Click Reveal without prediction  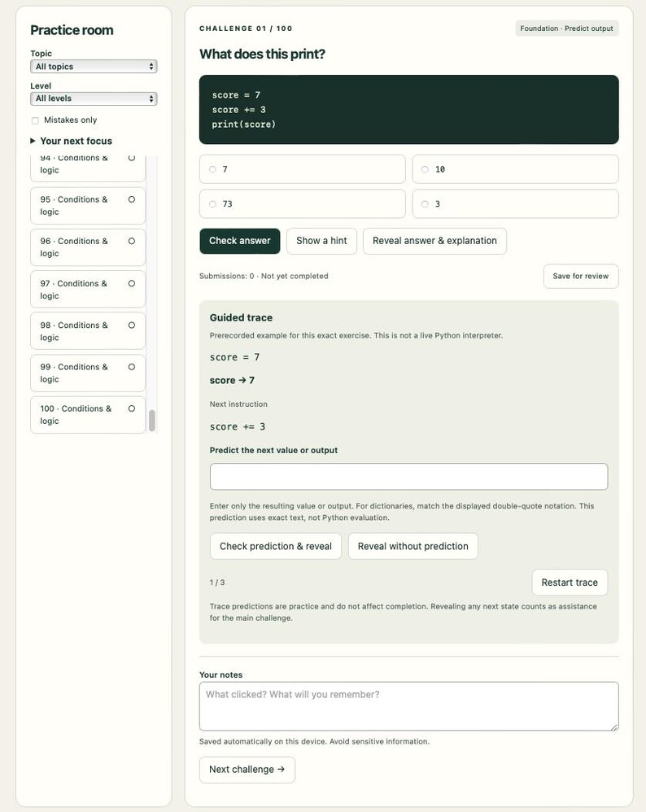(412, 546)
